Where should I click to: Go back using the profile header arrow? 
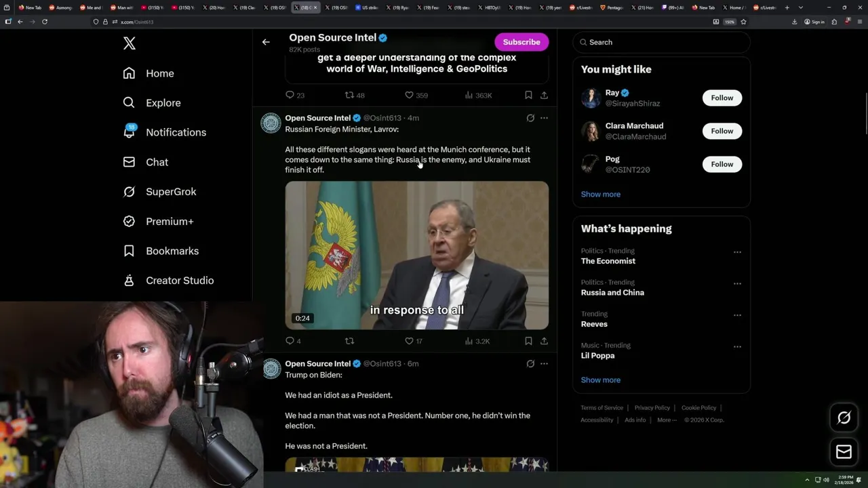266,42
